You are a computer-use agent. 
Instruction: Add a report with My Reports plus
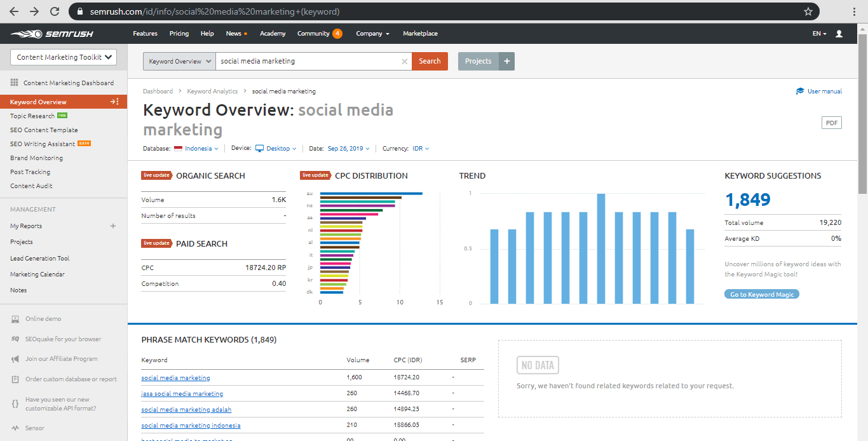(113, 226)
